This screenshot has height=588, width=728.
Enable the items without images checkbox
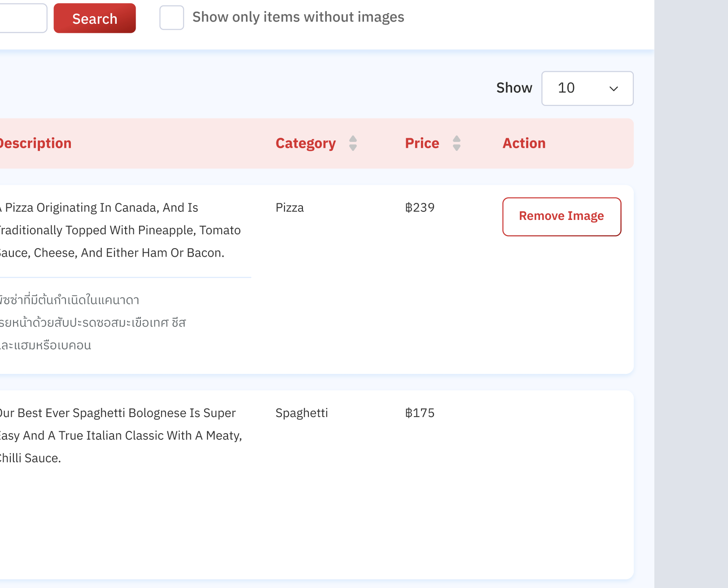click(171, 18)
